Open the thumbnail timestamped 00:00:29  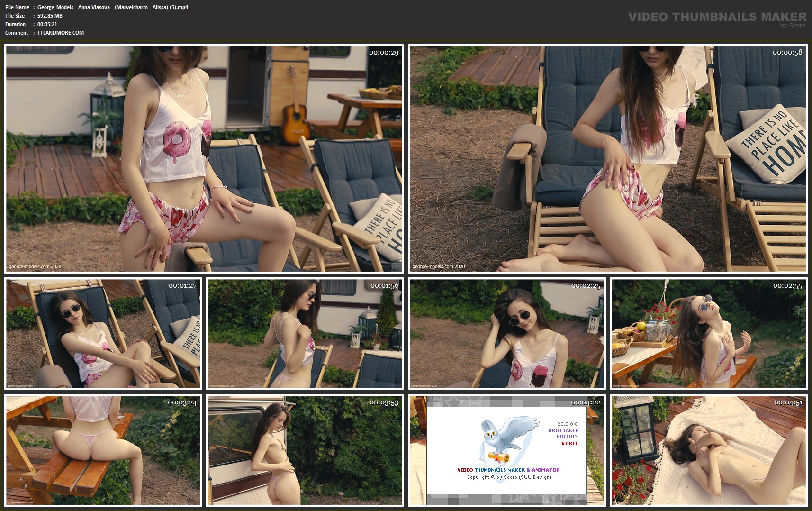coord(204,158)
